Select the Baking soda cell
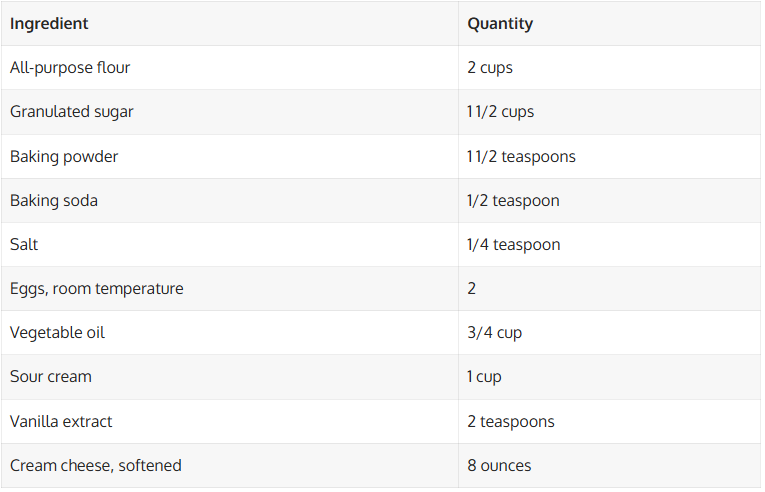This screenshot has height=492, width=765. pos(54,200)
